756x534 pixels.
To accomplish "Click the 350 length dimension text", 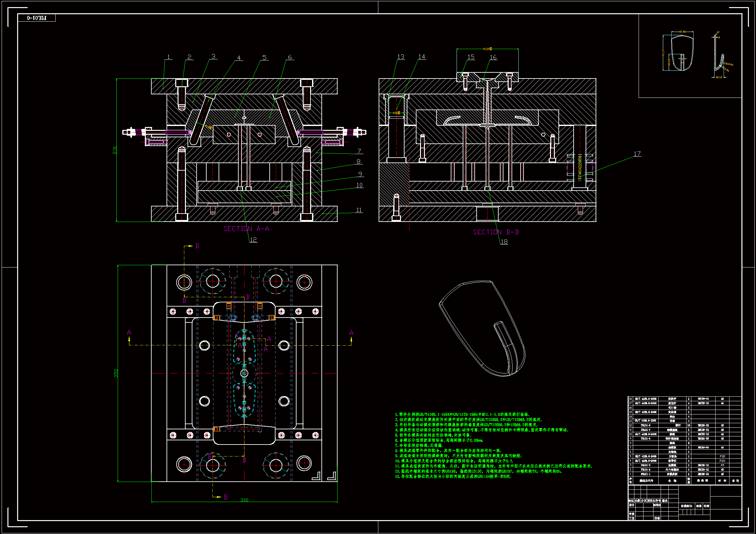I will tap(115, 373).
